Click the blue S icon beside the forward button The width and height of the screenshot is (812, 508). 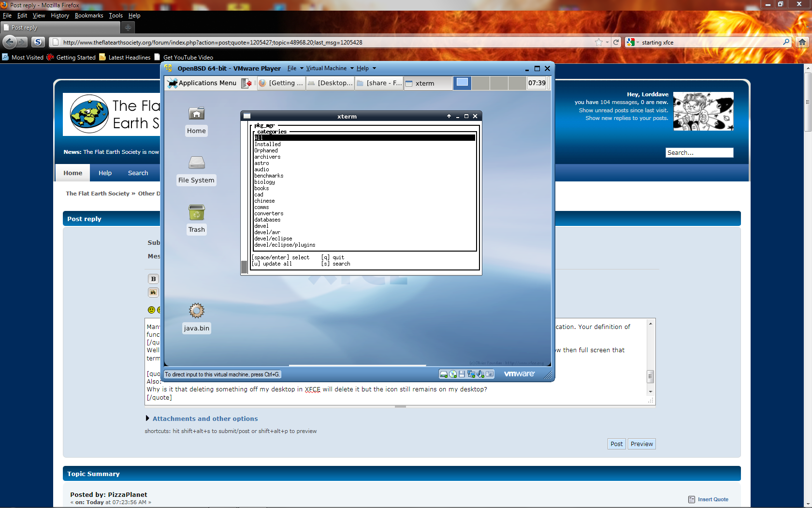[38, 42]
